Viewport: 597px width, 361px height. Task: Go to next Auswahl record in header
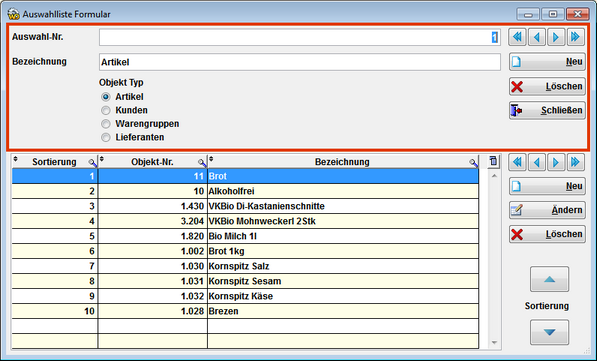click(556, 37)
